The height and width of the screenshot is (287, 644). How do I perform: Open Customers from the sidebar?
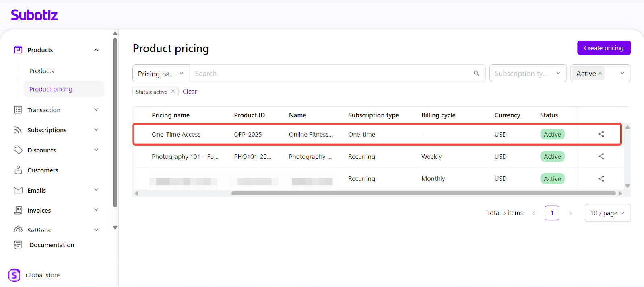pos(43,170)
